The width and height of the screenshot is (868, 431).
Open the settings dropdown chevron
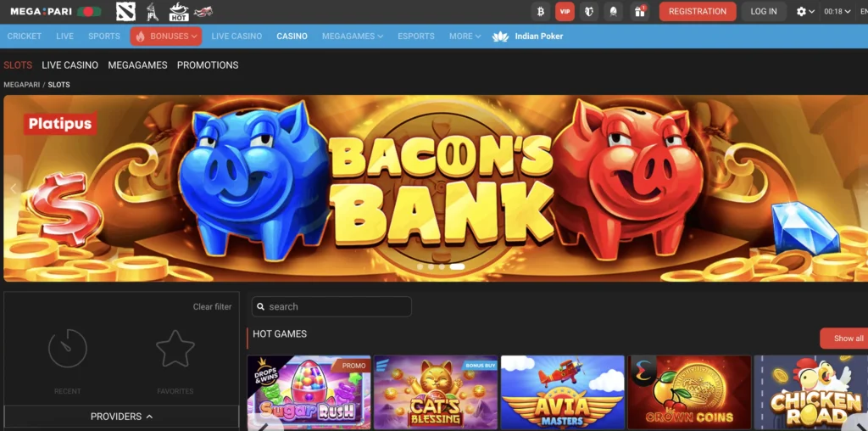click(811, 12)
